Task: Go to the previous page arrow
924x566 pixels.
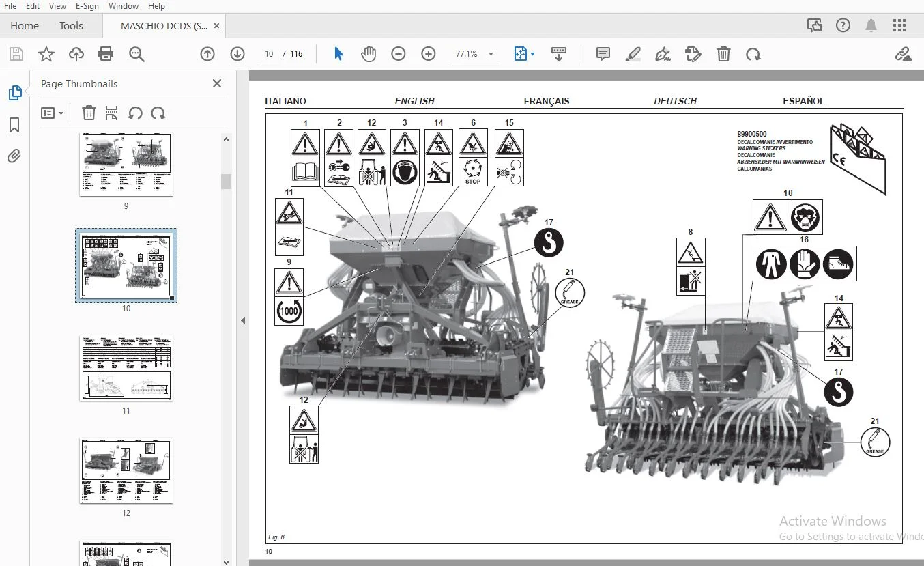Action: [207, 54]
